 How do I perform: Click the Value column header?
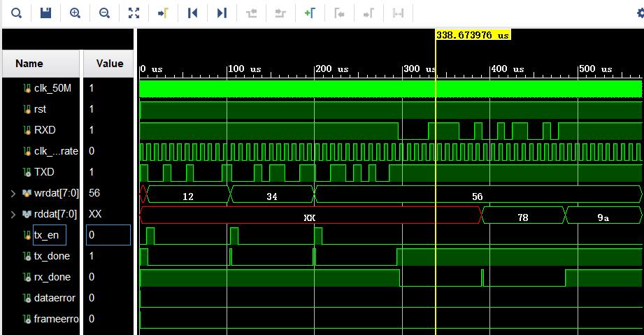coord(109,64)
